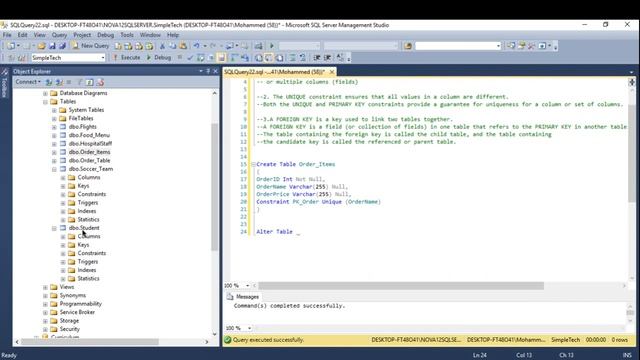Open the Messages pane zoom dropdown
Viewport: 640px width, 360px height.
tap(249, 328)
